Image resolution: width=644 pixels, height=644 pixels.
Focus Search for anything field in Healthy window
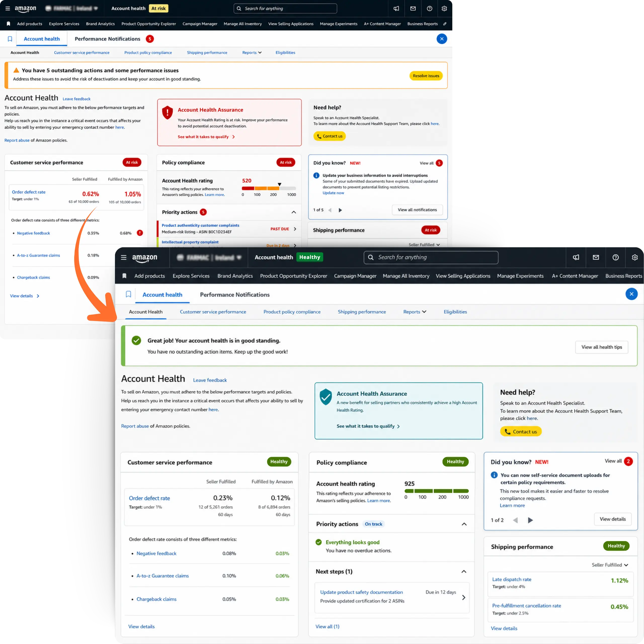pos(431,257)
